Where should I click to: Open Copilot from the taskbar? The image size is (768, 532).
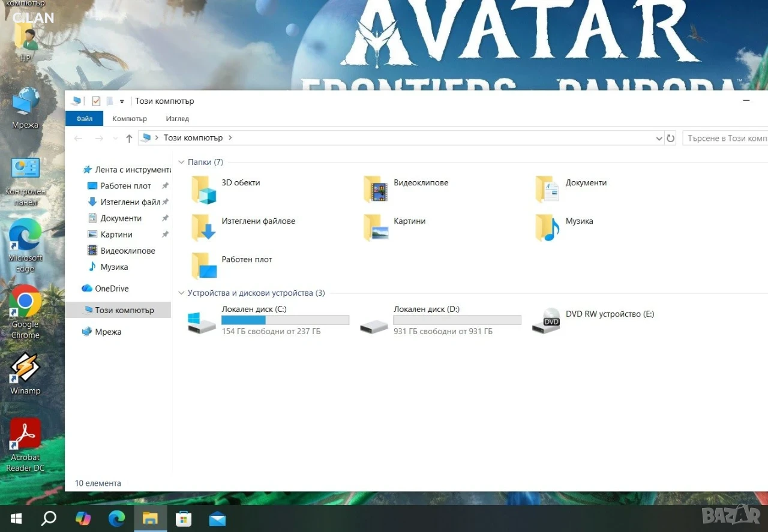(x=83, y=518)
